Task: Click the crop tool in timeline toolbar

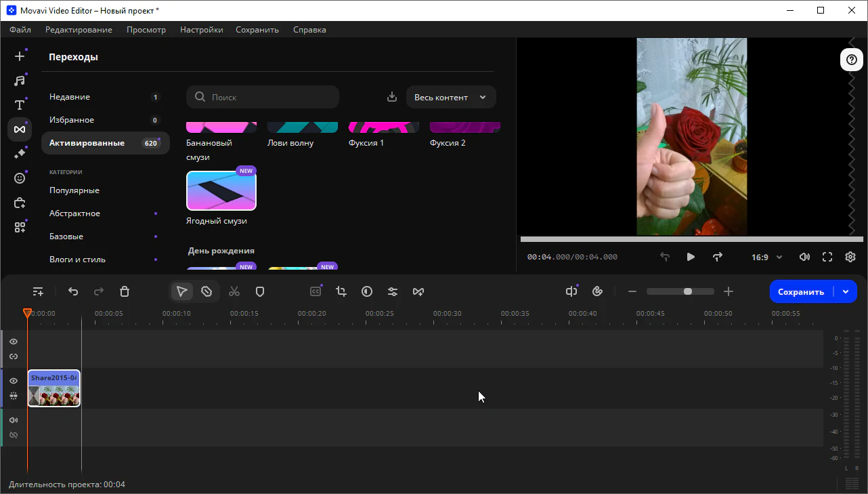Action: pyautogui.click(x=341, y=291)
